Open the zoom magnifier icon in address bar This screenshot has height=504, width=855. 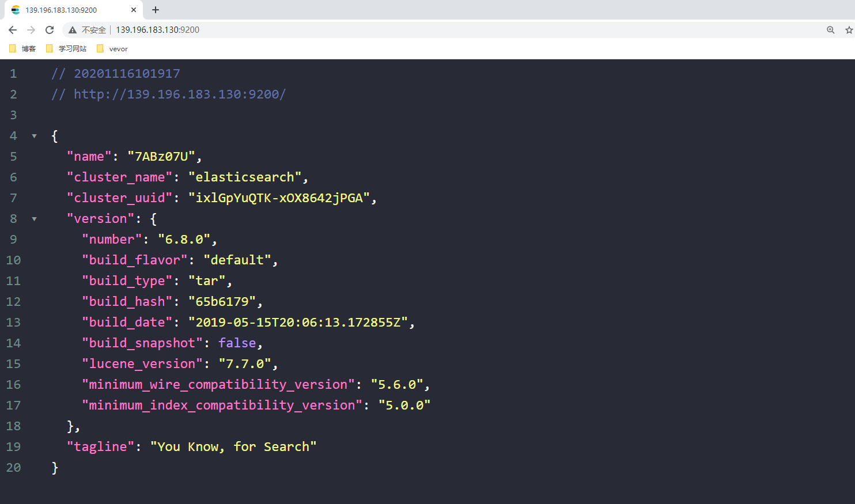pos(831,30)
